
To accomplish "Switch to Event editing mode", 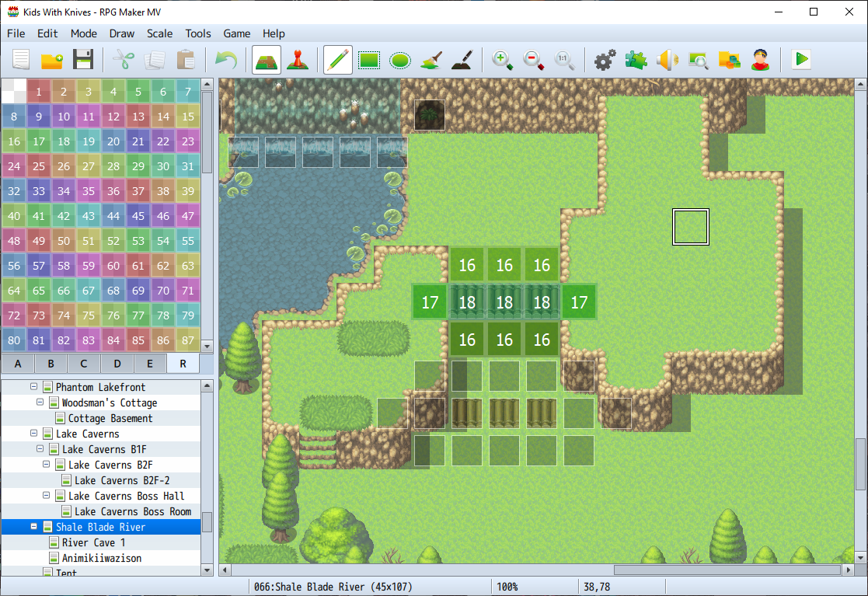I will (x=298, y=60).
